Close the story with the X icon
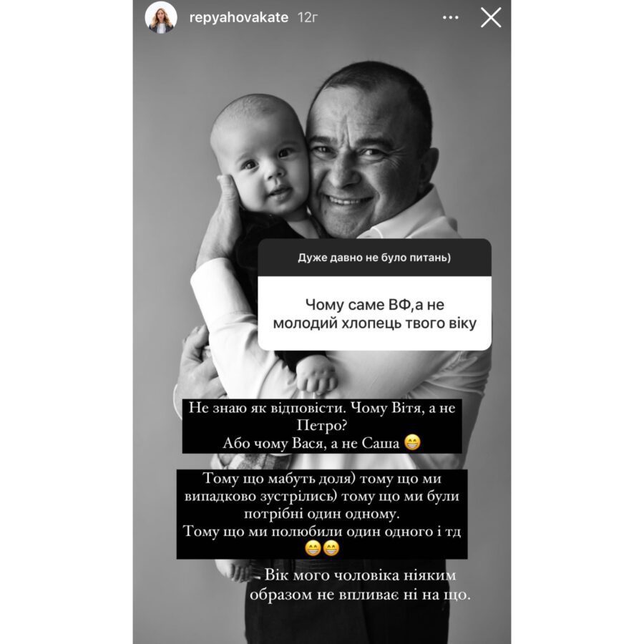 [x=491, y=18]
